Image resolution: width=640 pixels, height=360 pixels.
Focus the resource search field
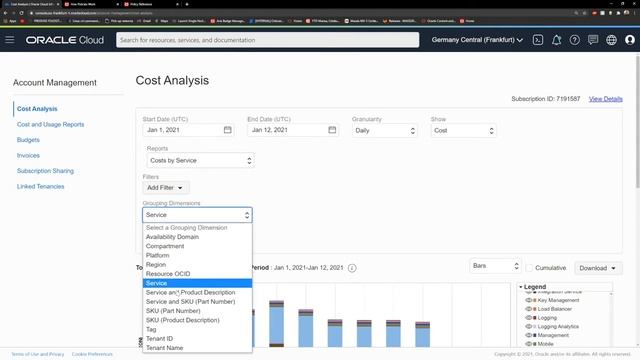[268, 40]
